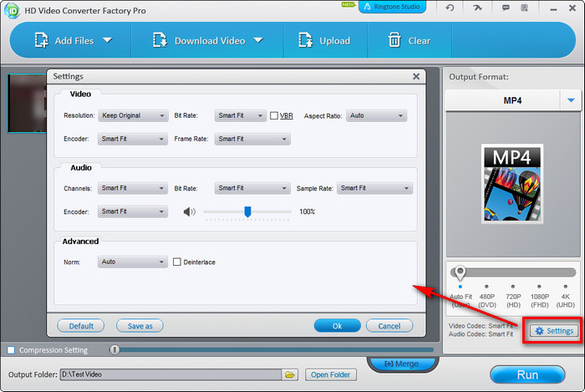Click the Download Video icon
The width and height of the screenshot is (585, 392).
(x=160, y=40)
